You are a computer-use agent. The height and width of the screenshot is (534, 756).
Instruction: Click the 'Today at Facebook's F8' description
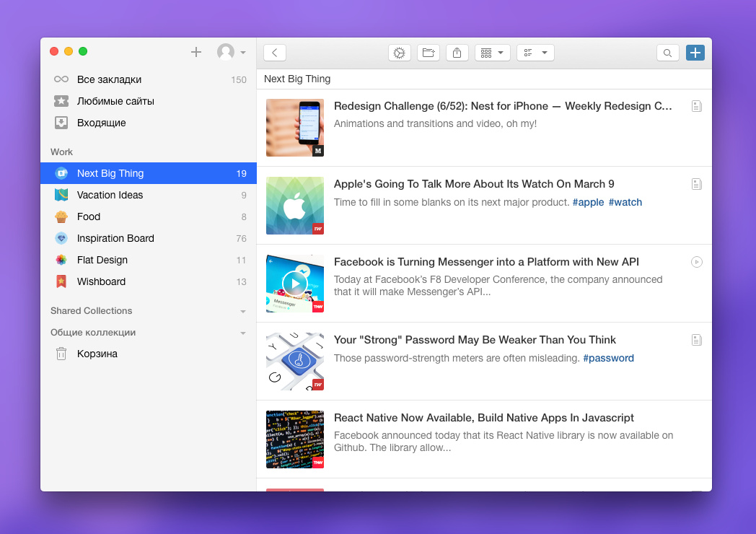[498, 286]
